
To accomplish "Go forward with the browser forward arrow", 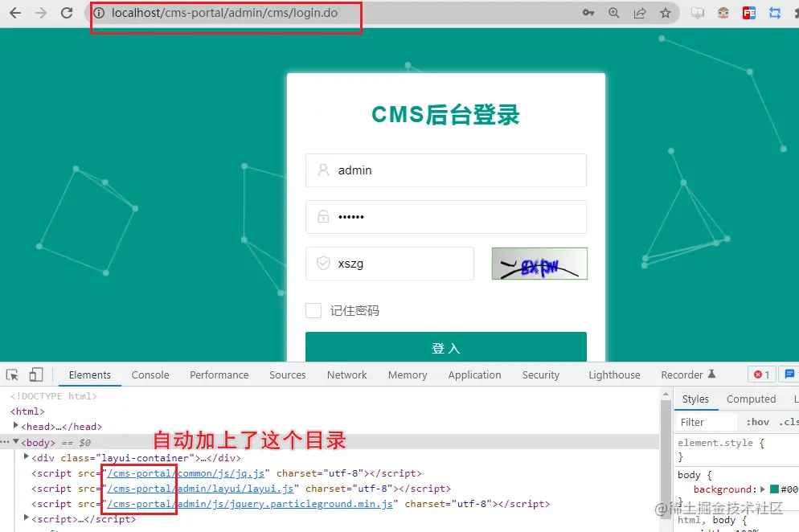I will [x=41, y=13].
